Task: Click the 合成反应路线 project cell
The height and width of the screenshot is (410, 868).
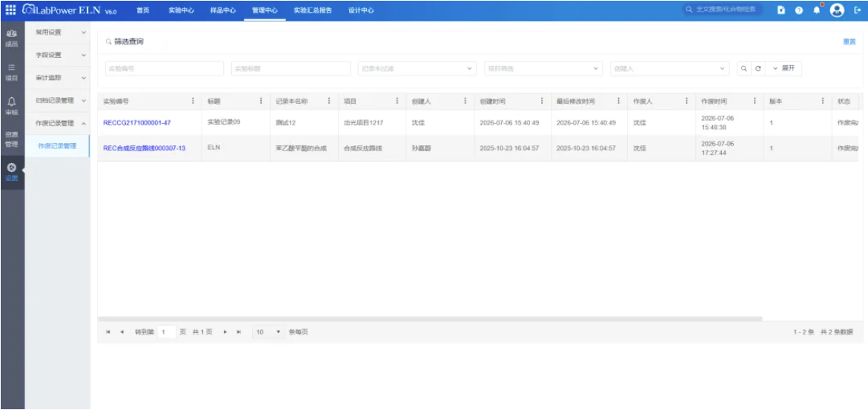Action: 362,148
